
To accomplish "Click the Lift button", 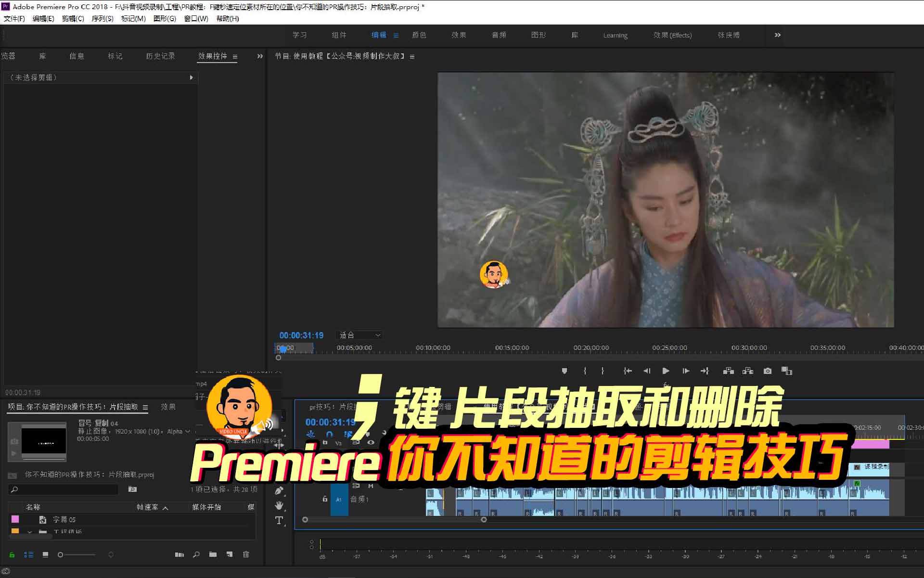I will click(x=729, y=371).
